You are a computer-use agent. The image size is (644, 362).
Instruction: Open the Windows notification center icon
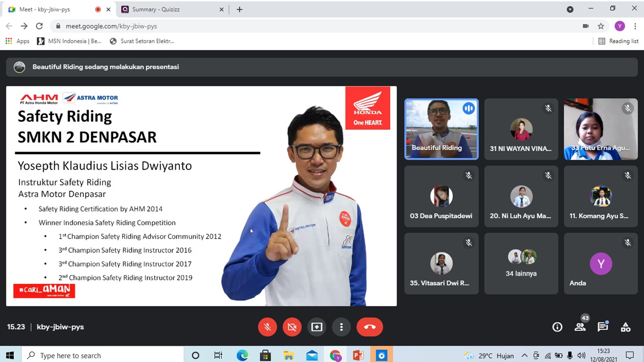coord(630,355)
